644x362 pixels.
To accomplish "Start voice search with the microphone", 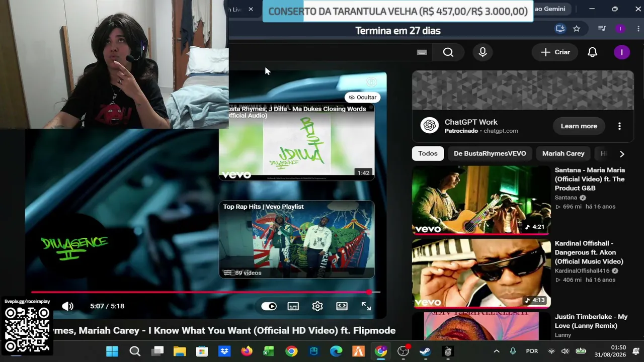I will point(483,52).
